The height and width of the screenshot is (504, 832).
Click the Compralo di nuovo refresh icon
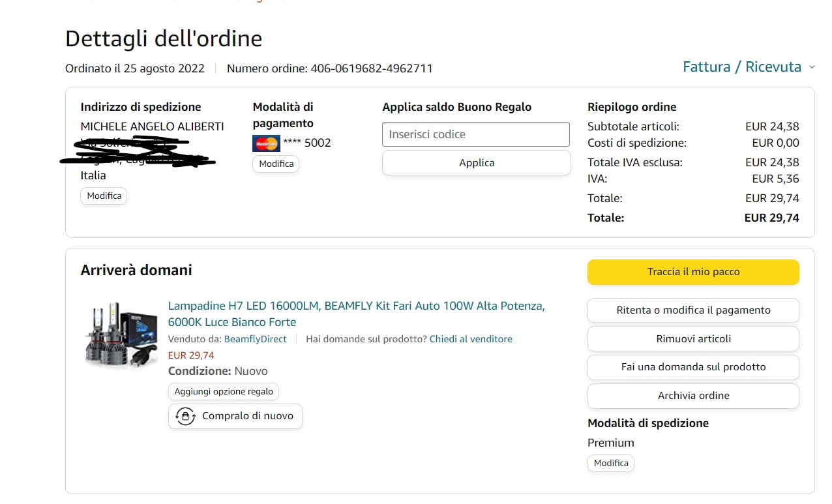pyautogui.click(x=186, y=416)
